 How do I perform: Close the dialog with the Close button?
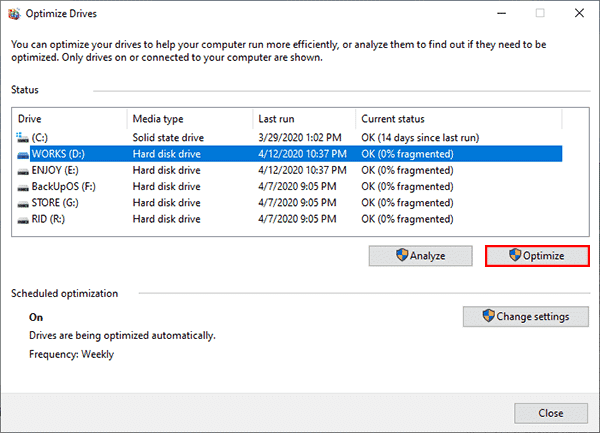pyautogui.click(x=551, y=413)
